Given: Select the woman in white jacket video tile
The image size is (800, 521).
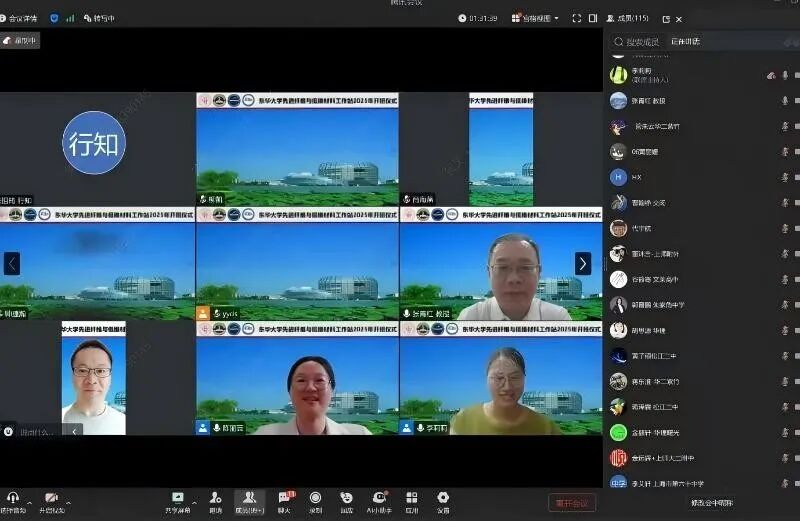Looking at the screenshot, I should [297, 379].
